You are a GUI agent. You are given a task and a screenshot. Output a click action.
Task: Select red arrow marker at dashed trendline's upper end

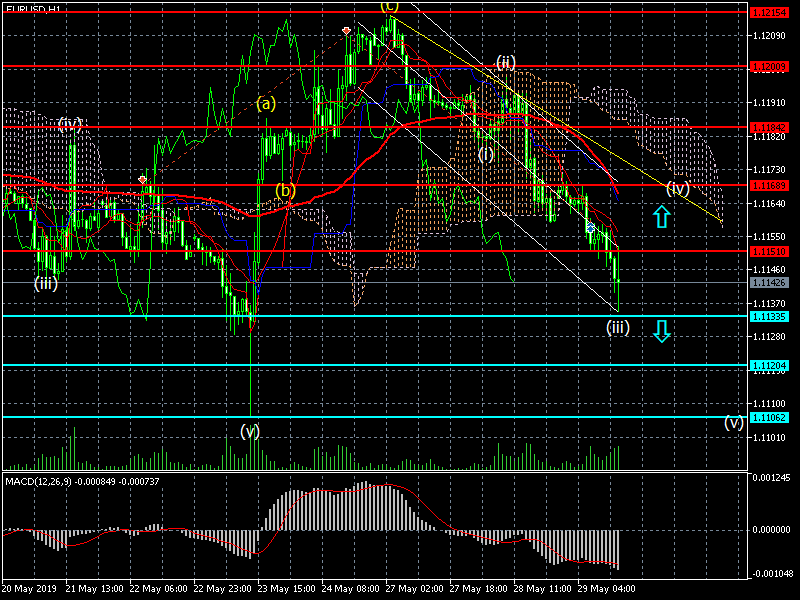pos(346,31)
